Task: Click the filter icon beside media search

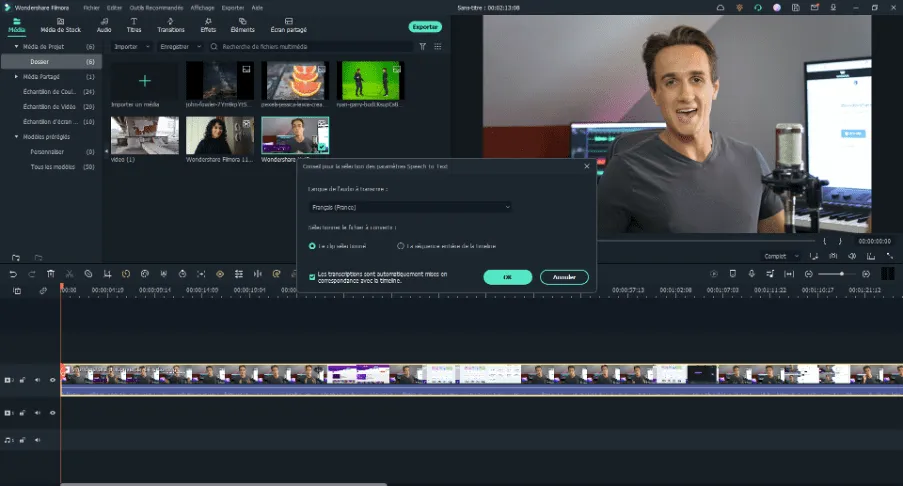Action: (422, 46)
